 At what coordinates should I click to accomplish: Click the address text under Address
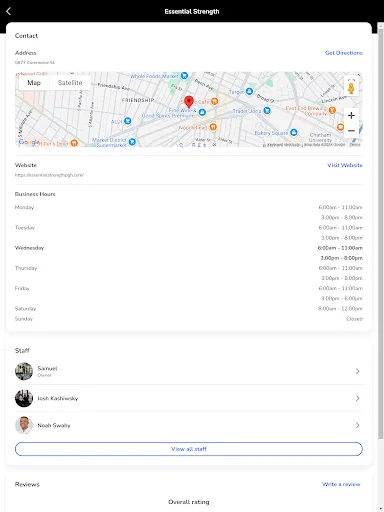tap(35, 62)
